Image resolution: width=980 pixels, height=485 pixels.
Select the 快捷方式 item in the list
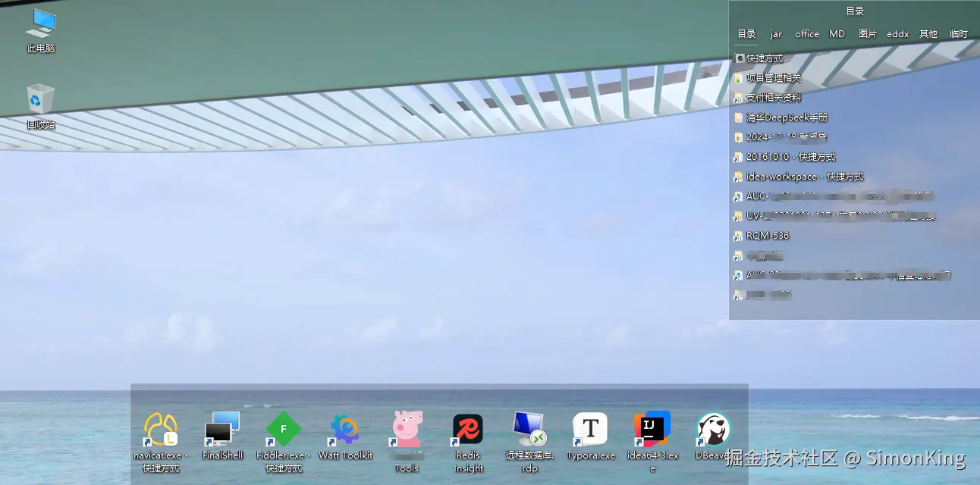point(759,58)
